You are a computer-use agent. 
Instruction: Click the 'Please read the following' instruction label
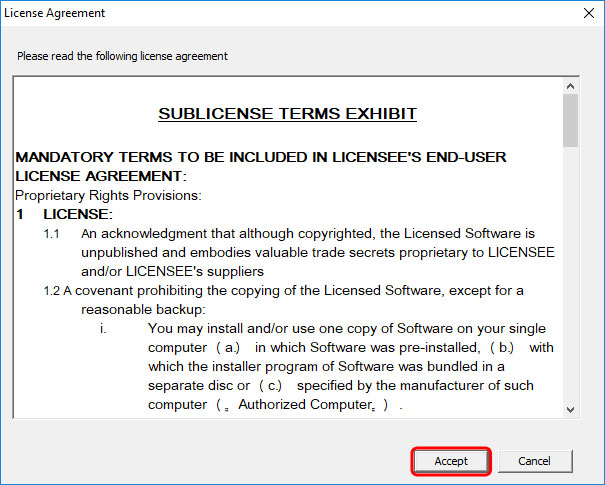point(122,56)
